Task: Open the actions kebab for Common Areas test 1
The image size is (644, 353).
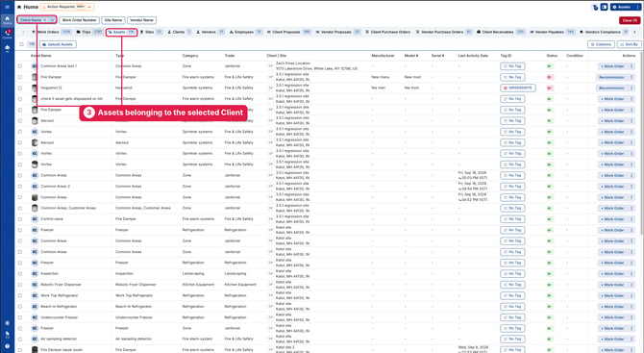Action: 632,66
